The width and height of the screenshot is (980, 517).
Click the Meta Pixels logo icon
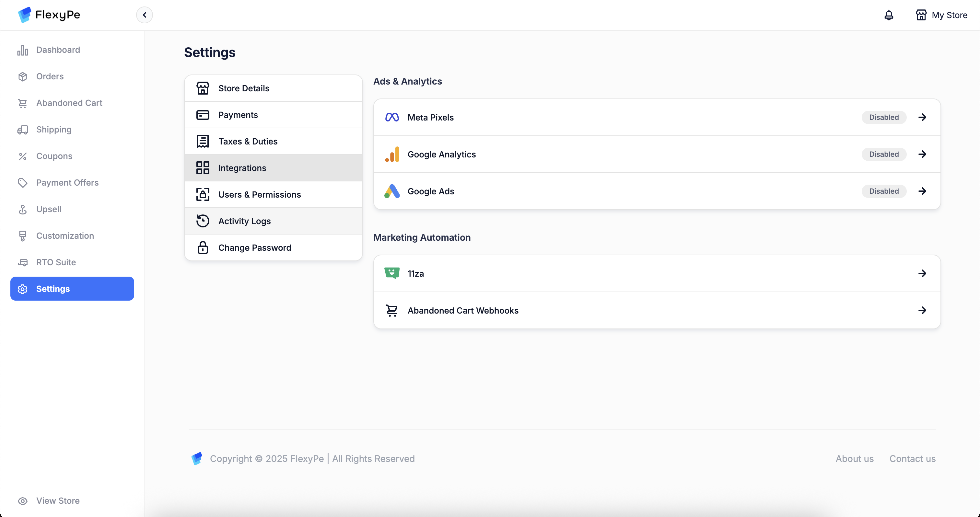392,117
